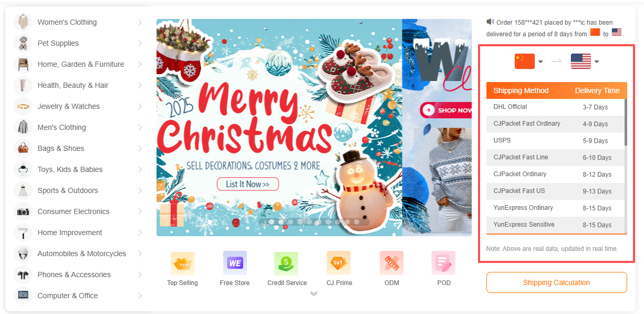Open the Free Store icon
Image resolution: width=644 pixels, height=314 pixels.
click(x=235, y=263)
